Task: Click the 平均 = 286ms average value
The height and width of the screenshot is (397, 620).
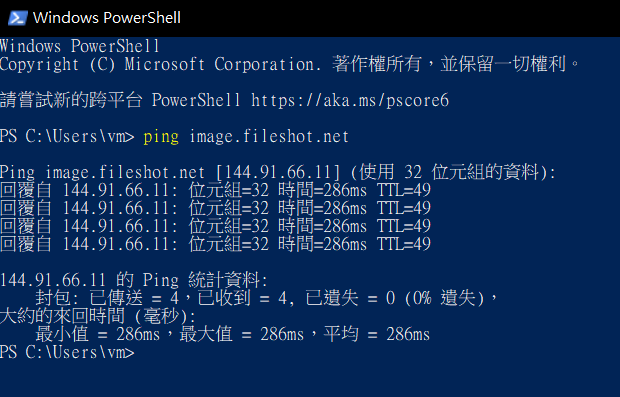Action: (376, 334)
